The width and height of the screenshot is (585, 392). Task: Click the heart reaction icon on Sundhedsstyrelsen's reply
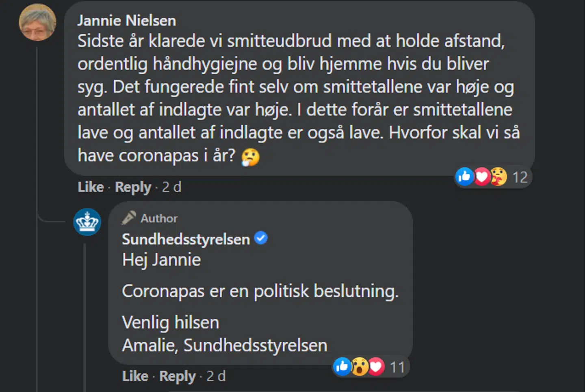pyautogui.click(x=376, y=366)
